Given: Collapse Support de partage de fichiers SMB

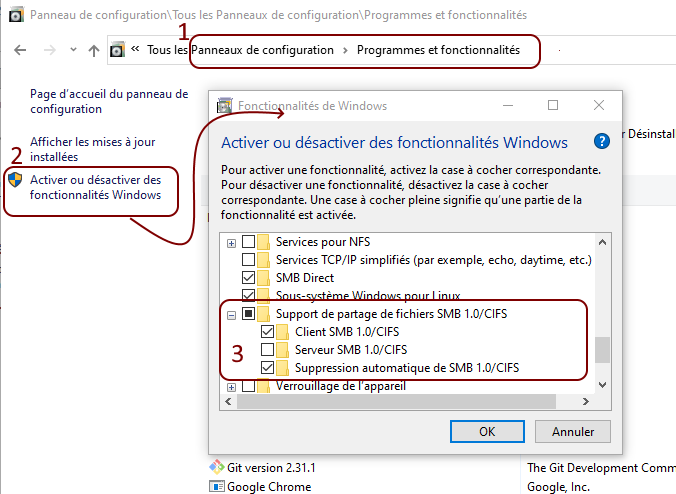Looking at the screenshot, I should click(232, 314).
